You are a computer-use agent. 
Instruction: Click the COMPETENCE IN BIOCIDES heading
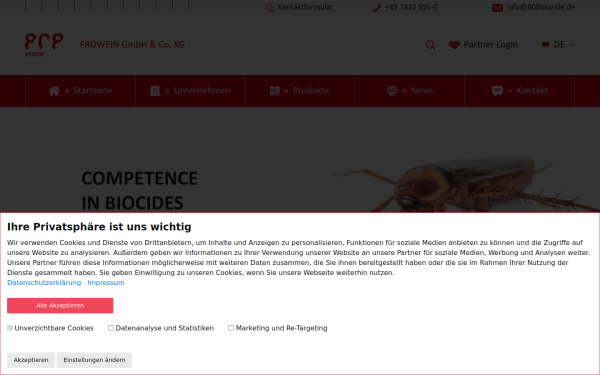[139, 190]
